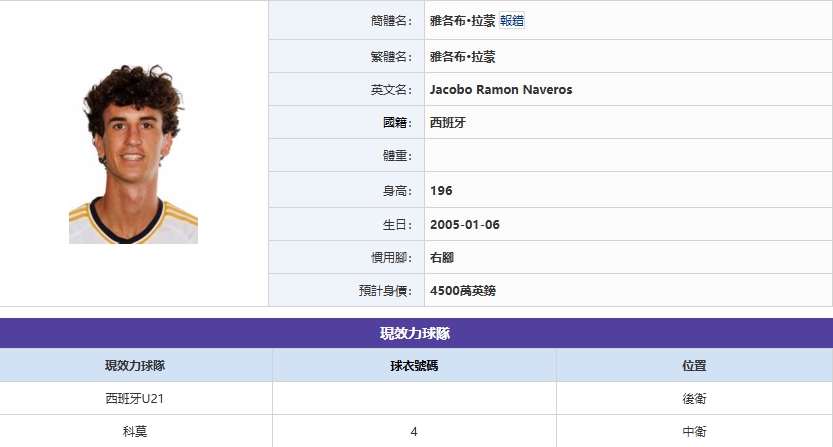Select the simplified name 雅各布·拉蒙

pos(462,21)
